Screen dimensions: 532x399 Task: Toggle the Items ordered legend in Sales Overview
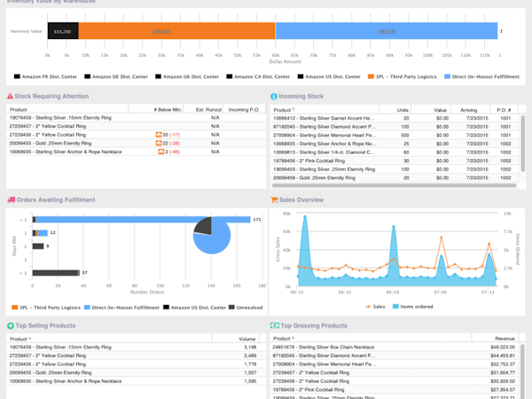tap(413, 307)
